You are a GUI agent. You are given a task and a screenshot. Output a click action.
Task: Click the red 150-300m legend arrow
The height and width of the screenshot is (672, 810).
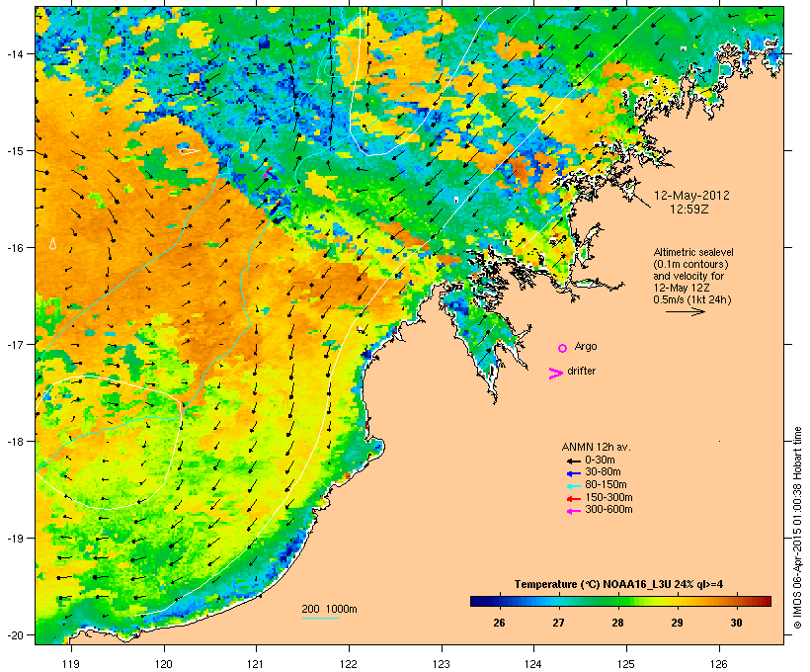[x=573, y=499]
